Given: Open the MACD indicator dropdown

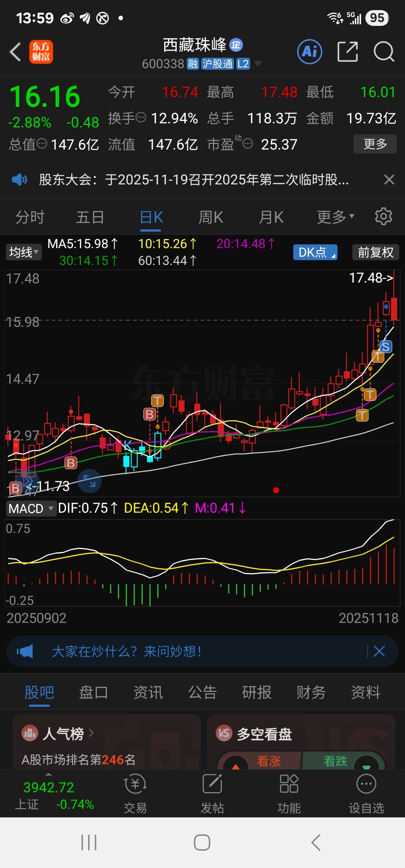Looking at the screenshot, I should click(x=31, y=509).
